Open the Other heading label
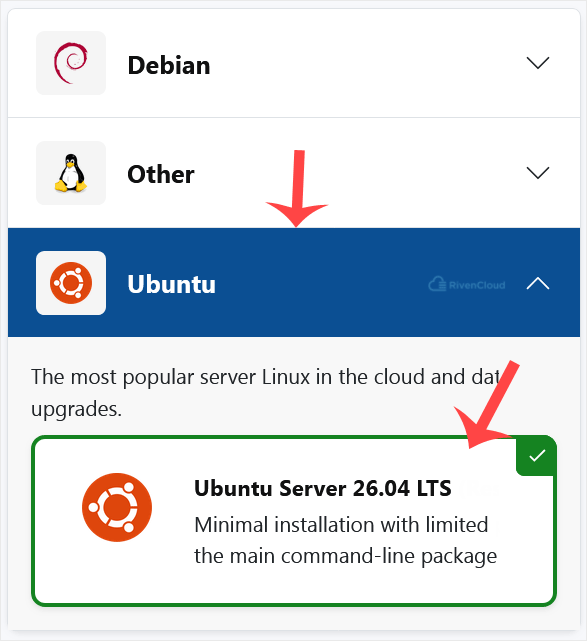This screenshot has width=587, height=641. 161,175
